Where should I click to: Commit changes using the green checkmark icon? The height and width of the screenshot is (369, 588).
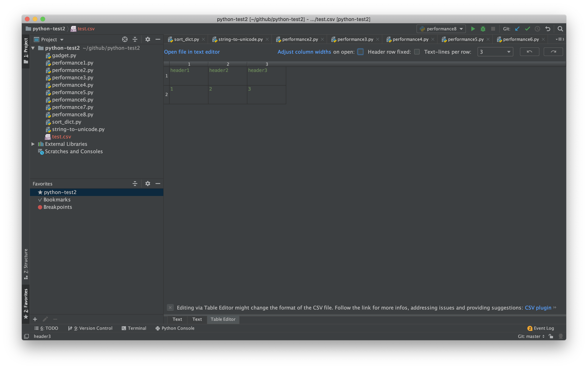(528, 29)
